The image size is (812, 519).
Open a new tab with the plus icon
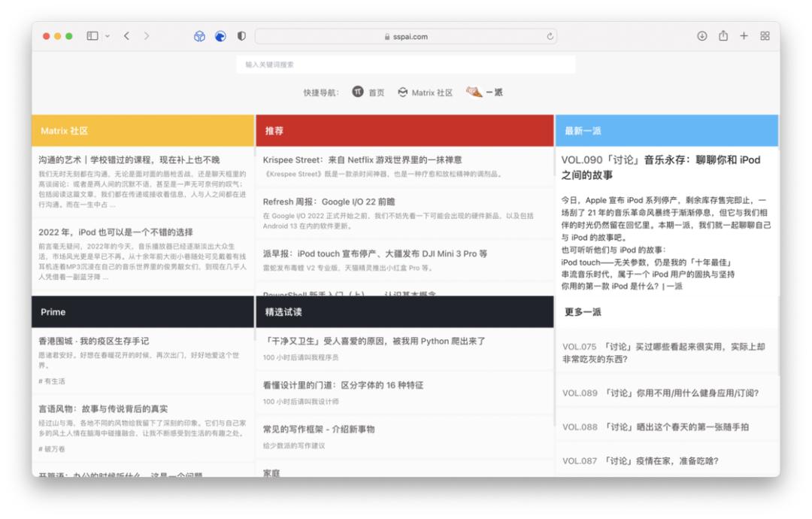pos(744,35)
